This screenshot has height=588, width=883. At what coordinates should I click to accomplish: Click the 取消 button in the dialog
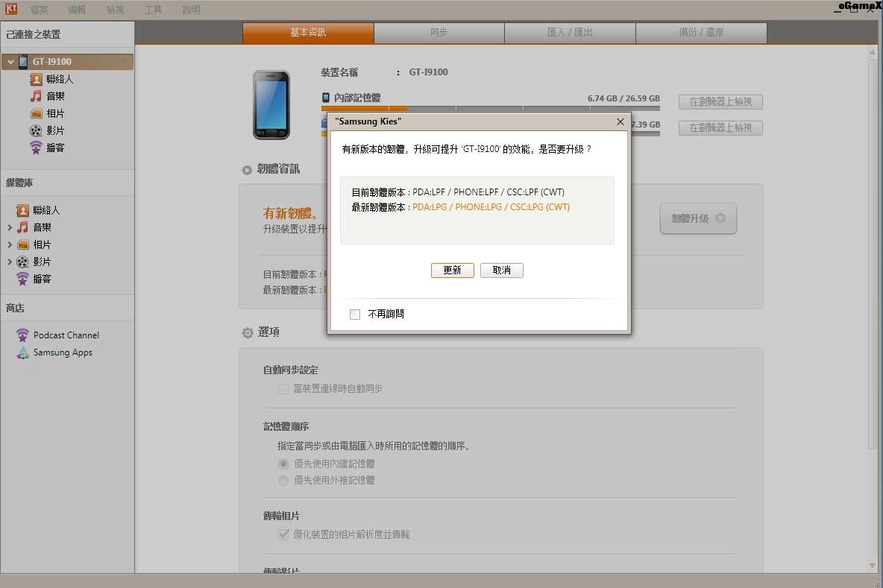coord(502,271)
